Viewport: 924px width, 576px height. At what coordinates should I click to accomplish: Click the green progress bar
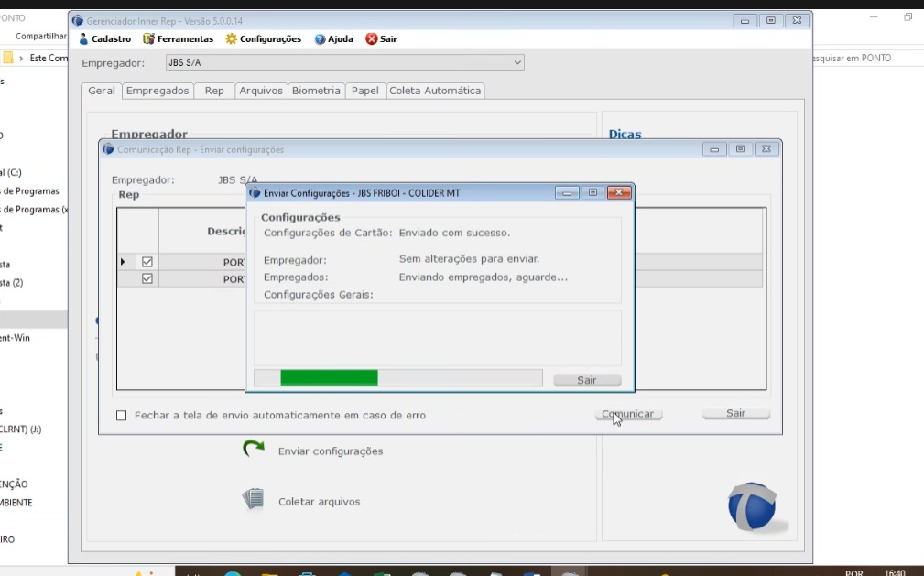coord(329,378)
